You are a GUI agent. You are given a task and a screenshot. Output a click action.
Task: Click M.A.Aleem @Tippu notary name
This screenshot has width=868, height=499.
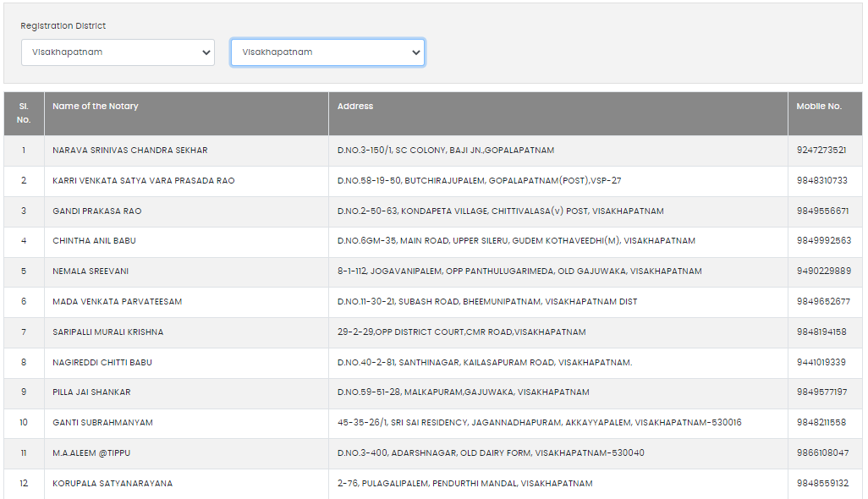[x=91, y=453]
